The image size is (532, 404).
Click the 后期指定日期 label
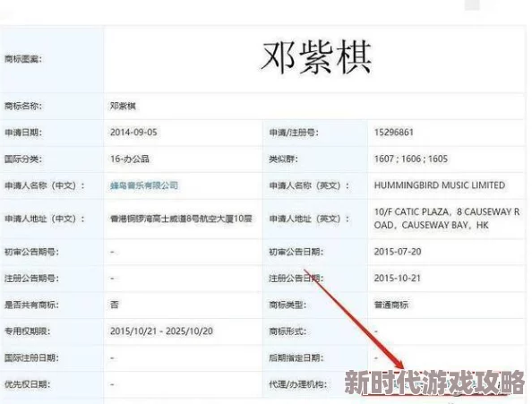296,358
